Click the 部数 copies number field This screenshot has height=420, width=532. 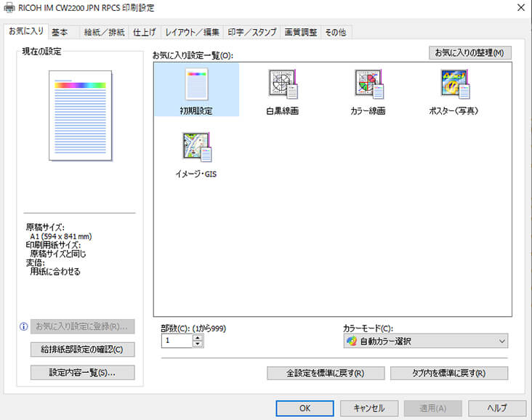point(177,341)
